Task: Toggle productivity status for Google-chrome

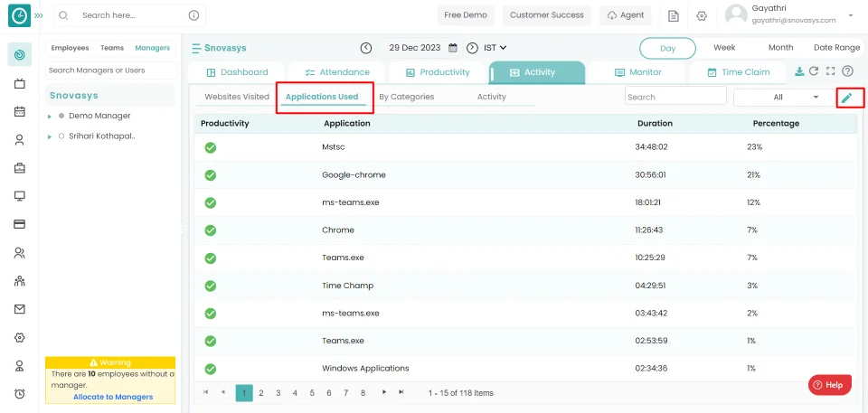Action: (211, 175)
